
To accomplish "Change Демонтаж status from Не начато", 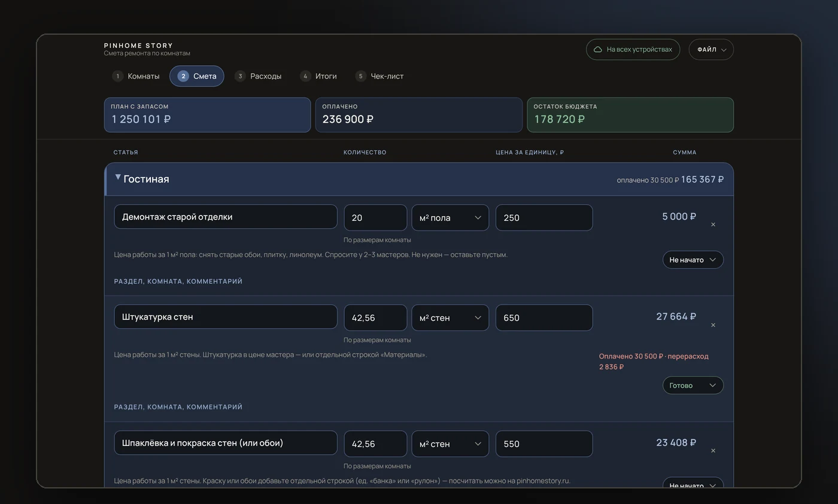I will (693, 260).
